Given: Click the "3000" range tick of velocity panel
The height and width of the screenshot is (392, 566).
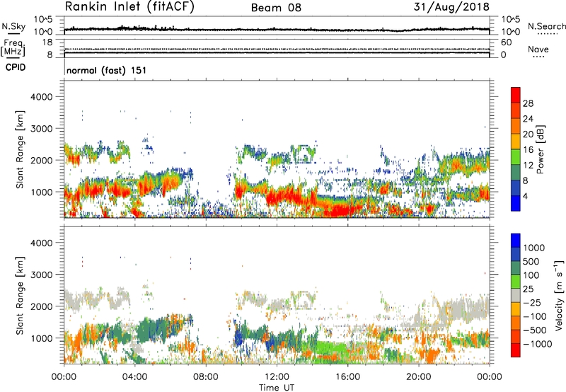Looking at the screenshot, I should point(42,275).
